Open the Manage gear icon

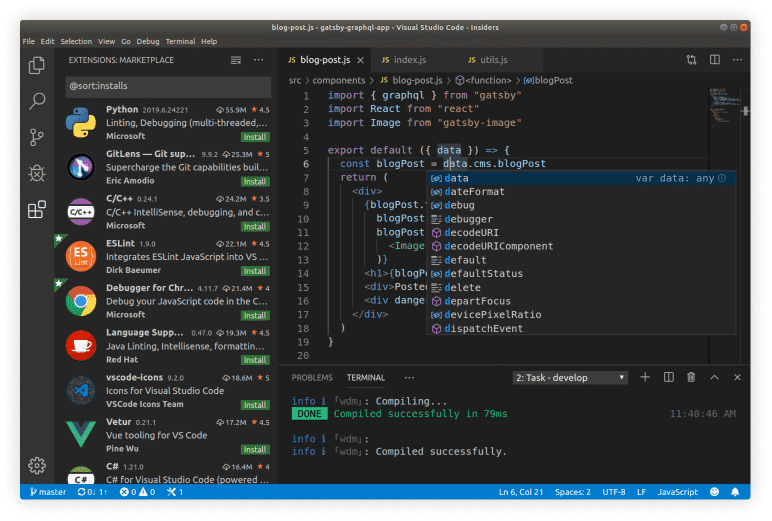click(37, 465)
